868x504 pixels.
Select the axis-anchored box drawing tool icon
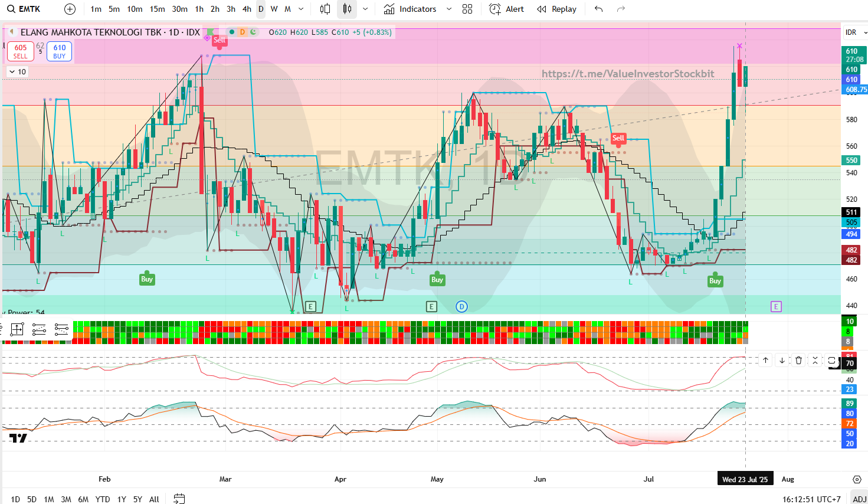click(17, 329)
